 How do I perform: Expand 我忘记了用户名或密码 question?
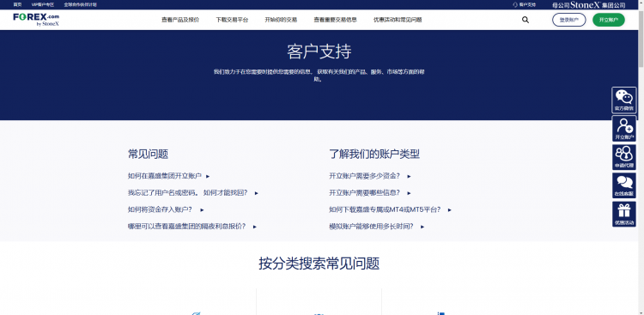tap(193, 192)
